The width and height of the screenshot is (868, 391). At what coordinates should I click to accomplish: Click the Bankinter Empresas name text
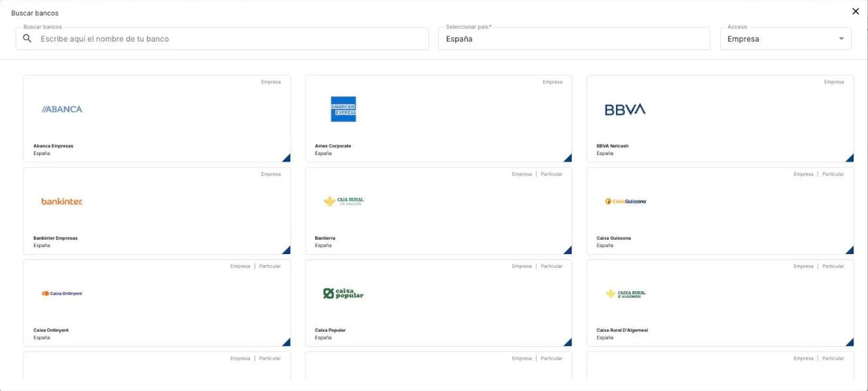55,238
